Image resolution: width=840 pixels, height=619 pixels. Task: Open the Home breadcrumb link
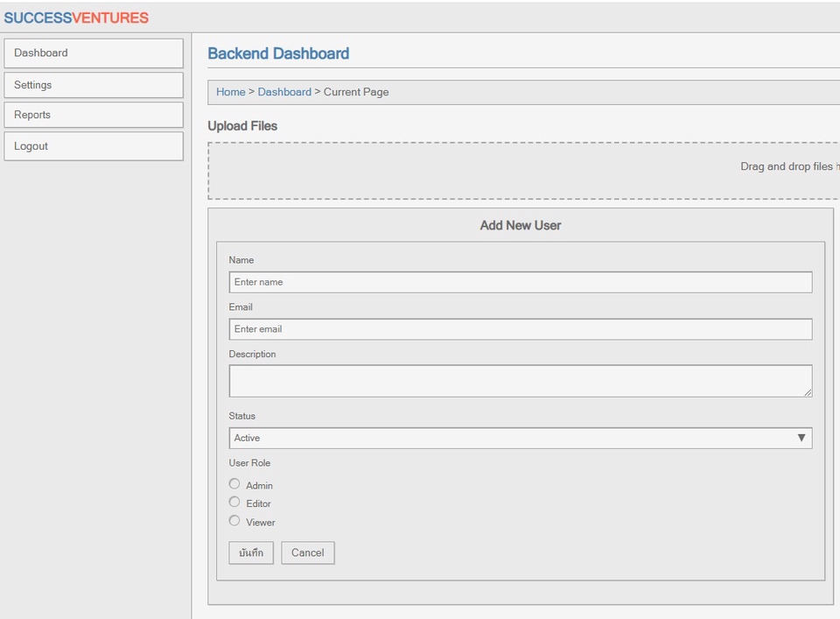(x=230, y=92)
